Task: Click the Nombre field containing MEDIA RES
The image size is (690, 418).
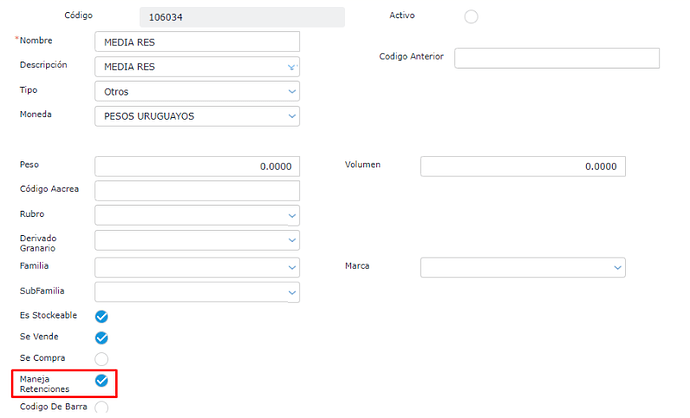Action: (197, 41)
